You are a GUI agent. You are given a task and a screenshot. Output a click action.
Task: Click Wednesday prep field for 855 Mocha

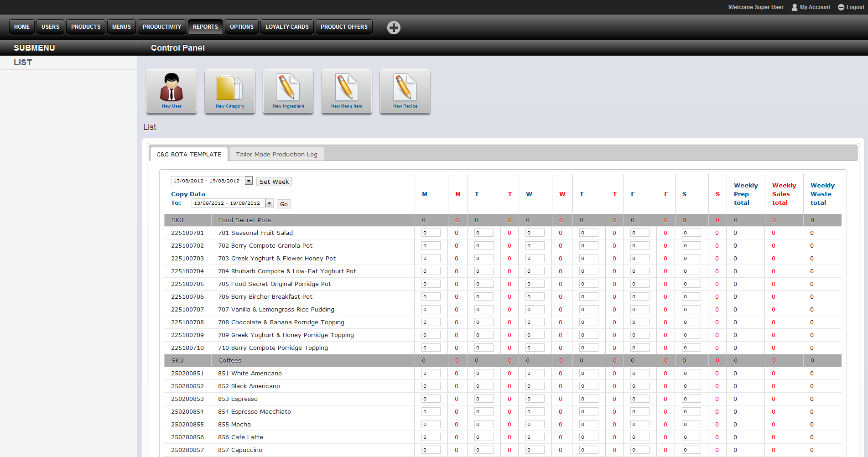(535, 424)
